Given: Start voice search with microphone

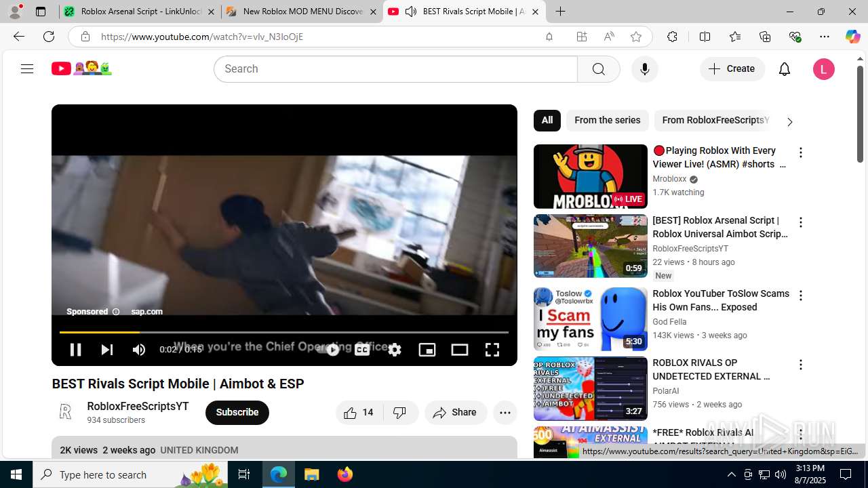Looking at the screenshot, I should (x=644, y=69).
